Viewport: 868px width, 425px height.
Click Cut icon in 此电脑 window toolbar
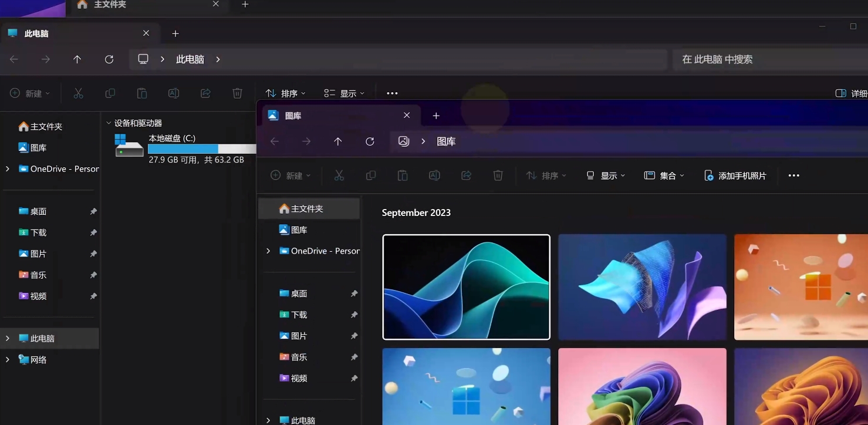(78, 93)
